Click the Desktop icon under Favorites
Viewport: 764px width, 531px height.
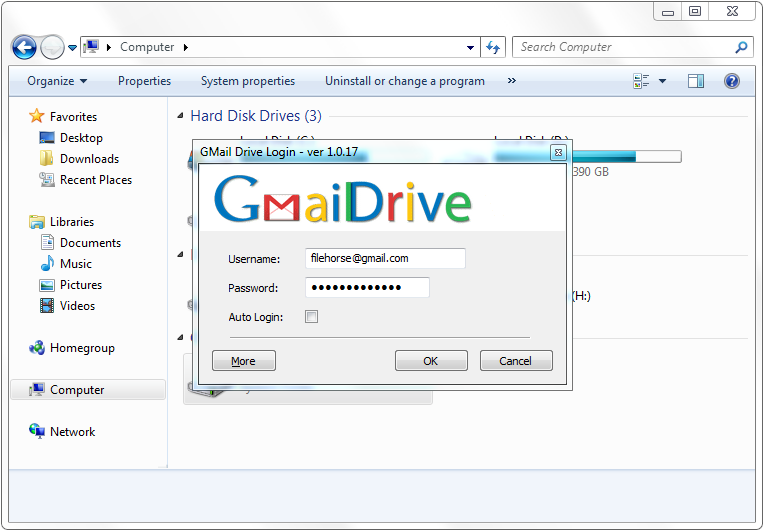[x=47, y=138]
